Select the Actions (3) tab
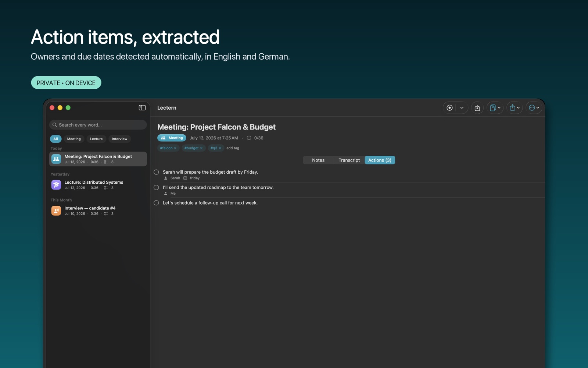Viewport: 588px width, 368px height. click(x=380, y=160)
